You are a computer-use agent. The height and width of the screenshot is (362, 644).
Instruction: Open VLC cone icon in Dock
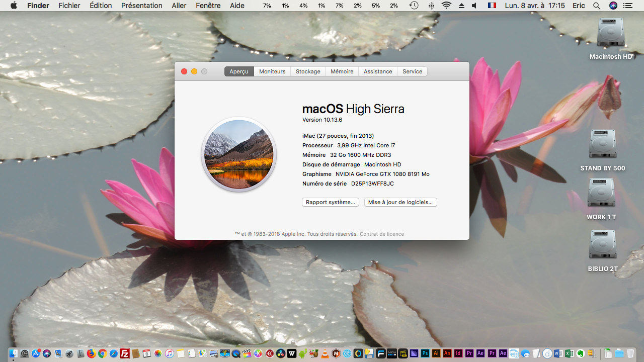pyautogui.click(x=325, y=353)
